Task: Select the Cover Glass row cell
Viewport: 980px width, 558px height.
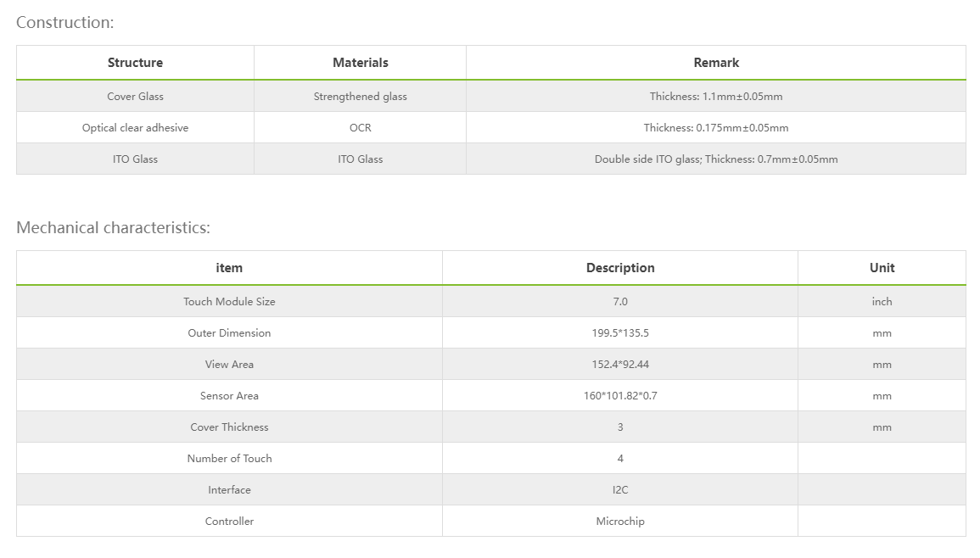Action: click(x=135, y=97)
